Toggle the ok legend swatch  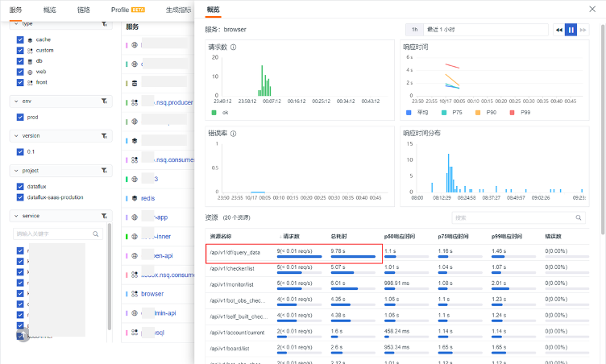[x=214, y=113]
